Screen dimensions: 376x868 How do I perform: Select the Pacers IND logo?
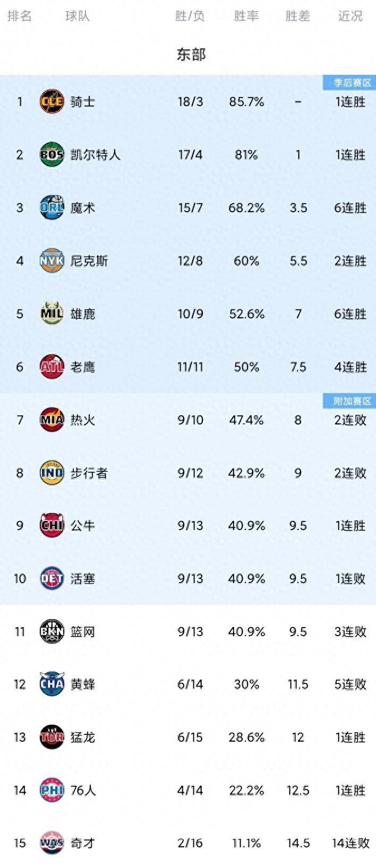pos(50,472)
